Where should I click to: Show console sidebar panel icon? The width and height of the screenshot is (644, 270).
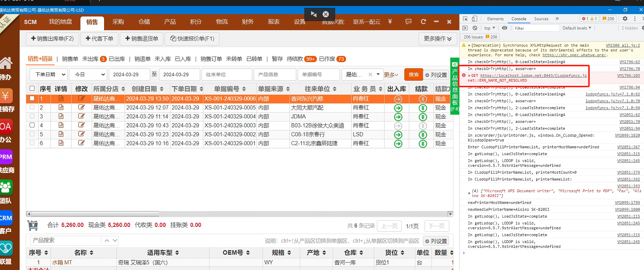pos(465,28)
